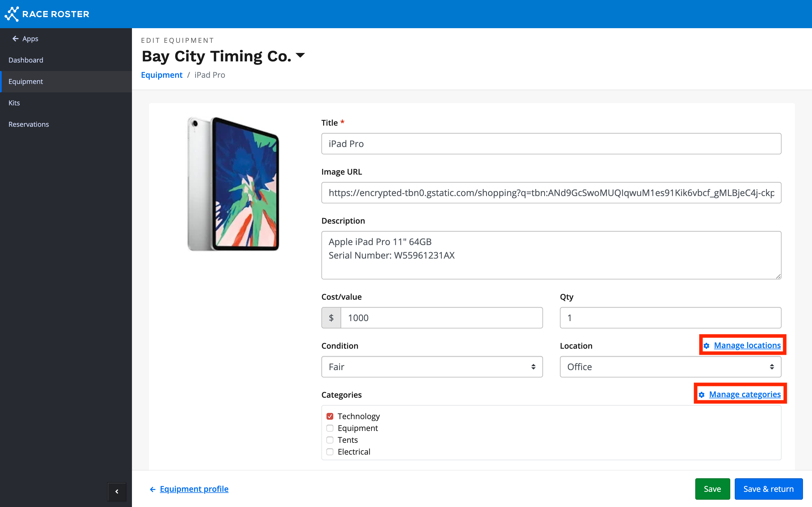Image resolution: width=812 pixels, height=507 pixels.
Task: Click into the Title input field
Action: 551,144
